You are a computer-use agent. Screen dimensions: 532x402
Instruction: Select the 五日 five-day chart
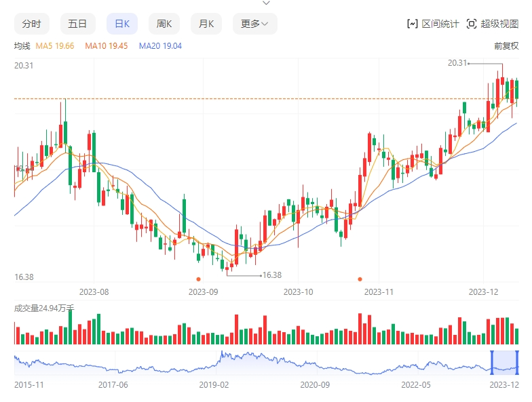(x=77, y=24)
